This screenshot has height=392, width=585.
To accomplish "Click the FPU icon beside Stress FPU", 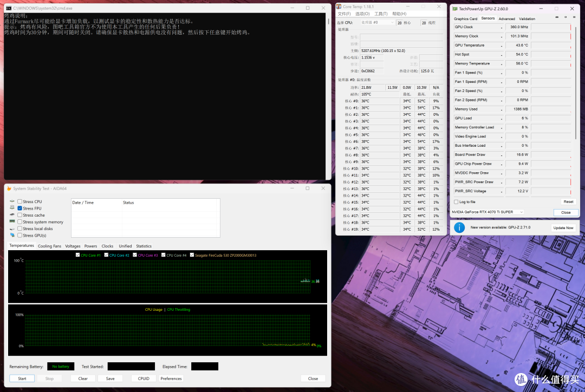I will (12, 208).
